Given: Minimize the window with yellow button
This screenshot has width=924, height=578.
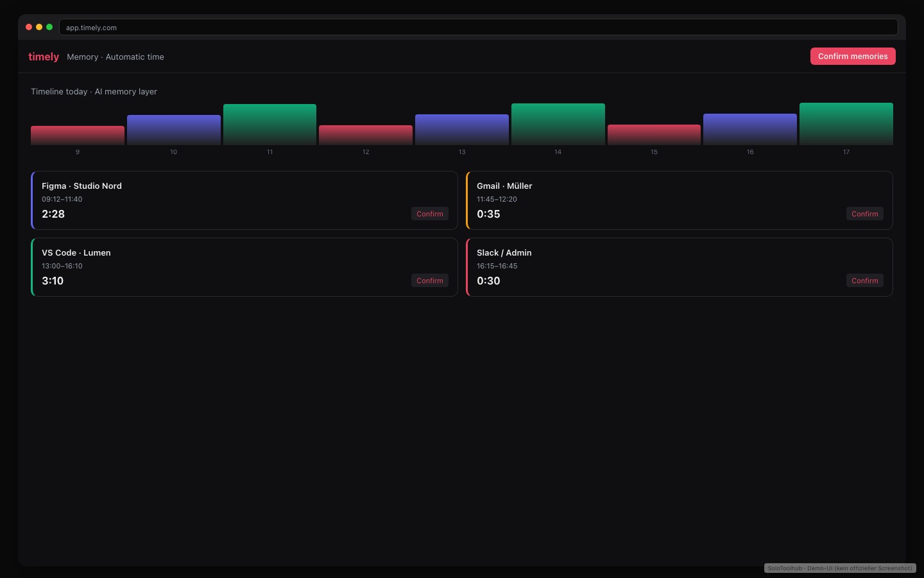Looking at the screenshot, I should (39, 27).
